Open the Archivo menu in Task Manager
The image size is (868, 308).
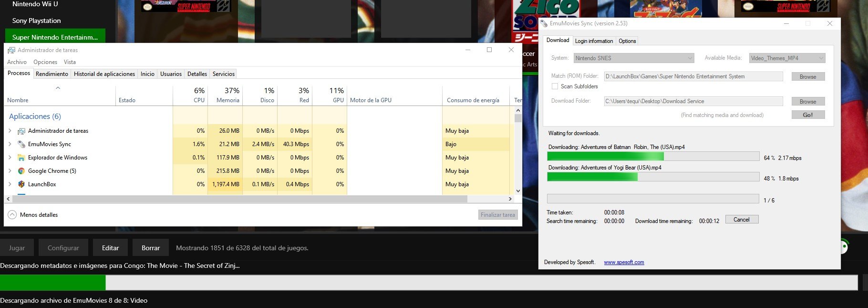point(17,62)
